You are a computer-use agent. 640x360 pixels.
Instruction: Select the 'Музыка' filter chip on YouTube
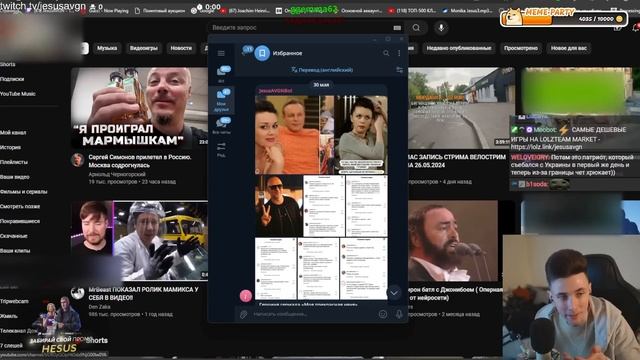(x=107, y=48)
